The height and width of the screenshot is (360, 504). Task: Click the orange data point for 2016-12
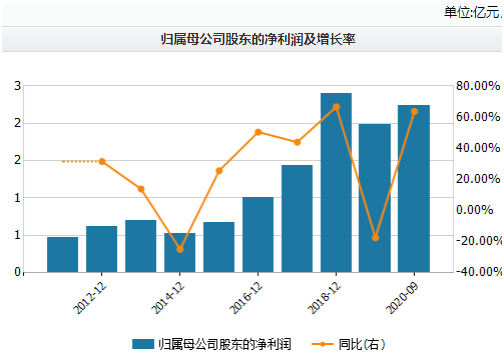[258, 132]
